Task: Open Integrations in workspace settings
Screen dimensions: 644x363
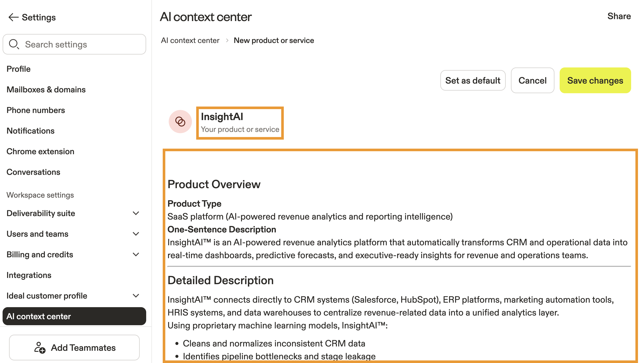Action: pos(29,275)
